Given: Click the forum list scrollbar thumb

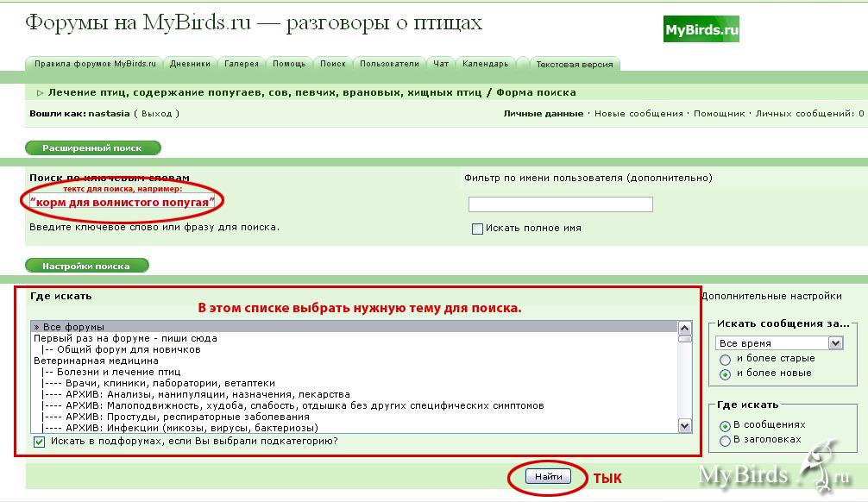Looking at the screenshot, I should pyautogui.click(x=685, y=339).
